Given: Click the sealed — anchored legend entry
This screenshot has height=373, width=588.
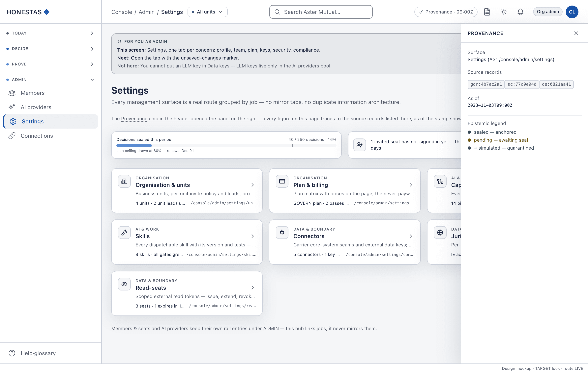Looking at the screenshot, I should click(492, 132).
